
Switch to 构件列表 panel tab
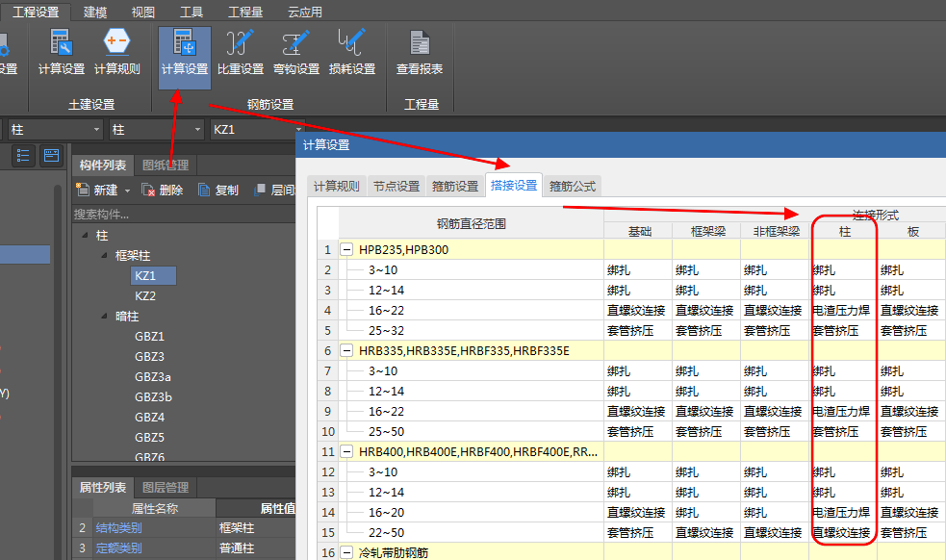(x=103, y=165)
